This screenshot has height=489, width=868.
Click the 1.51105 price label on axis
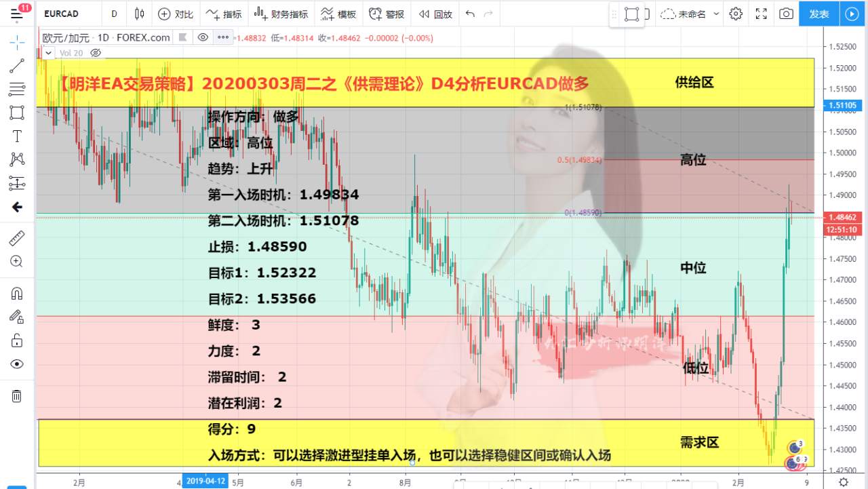(x=842, y=105)
